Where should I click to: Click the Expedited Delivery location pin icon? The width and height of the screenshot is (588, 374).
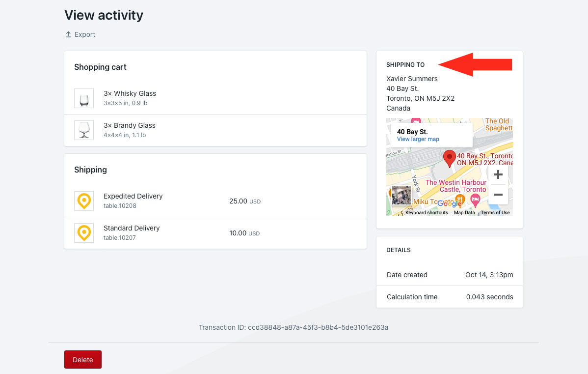coord(84,201)
